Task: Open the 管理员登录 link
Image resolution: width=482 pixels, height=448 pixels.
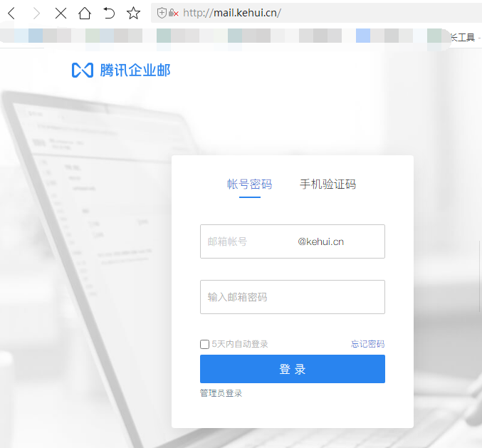Action: pos(221,393)
